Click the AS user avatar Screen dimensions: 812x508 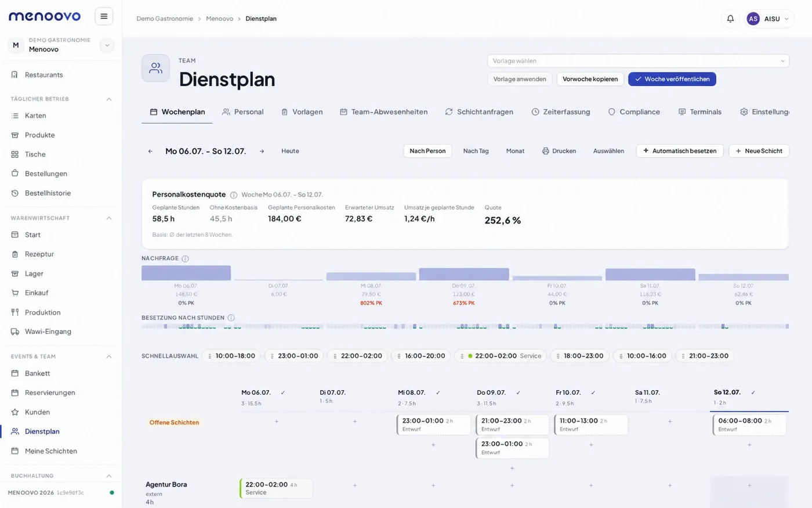coord(753,19)
